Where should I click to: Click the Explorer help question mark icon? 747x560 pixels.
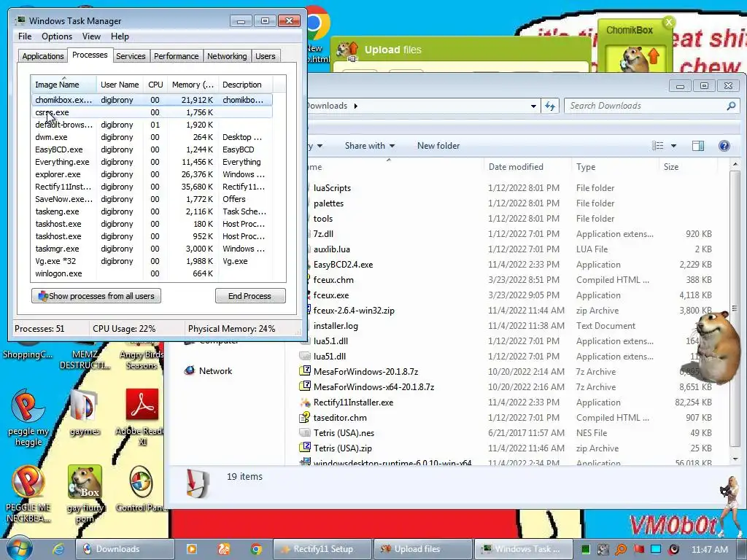tap(724, 146)
